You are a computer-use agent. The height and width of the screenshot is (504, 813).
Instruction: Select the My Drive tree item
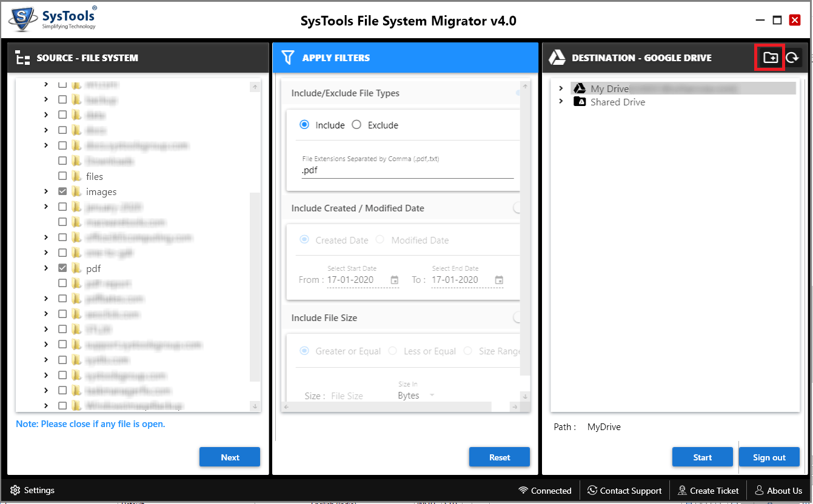(683, 88)
